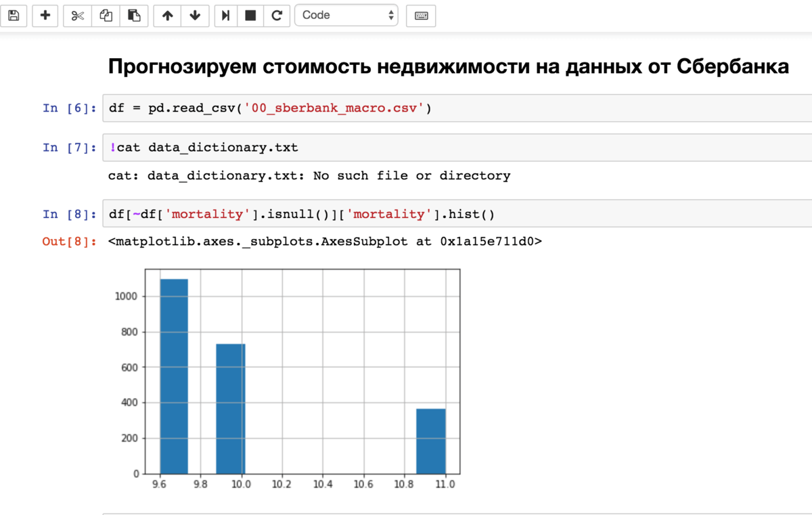Open the cell type dropdown showing Code
812x515 pixels.
[347, 15]
